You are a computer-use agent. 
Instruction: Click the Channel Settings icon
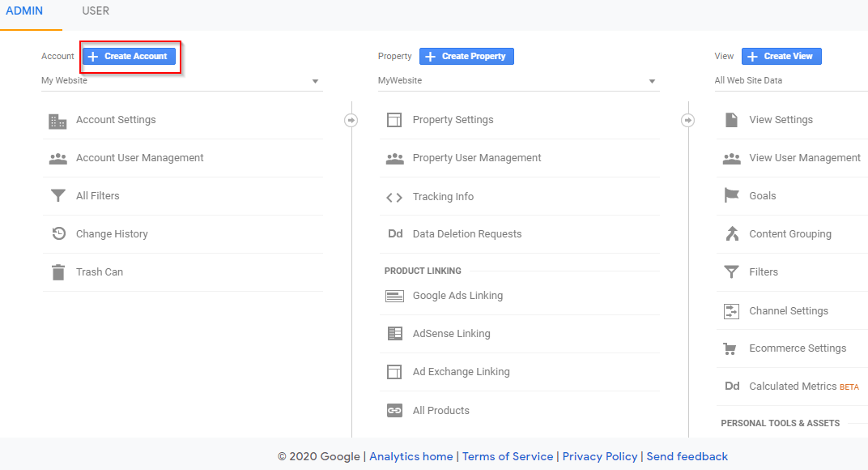coord(731,311)
